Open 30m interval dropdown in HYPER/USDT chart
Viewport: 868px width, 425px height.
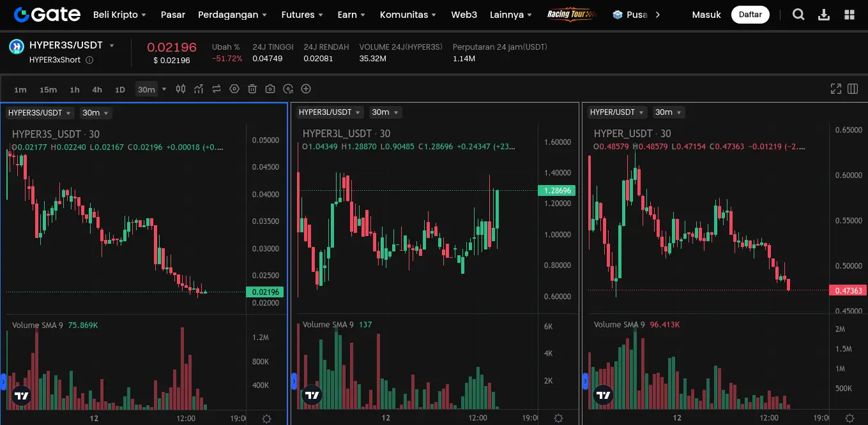click(669, 112)
